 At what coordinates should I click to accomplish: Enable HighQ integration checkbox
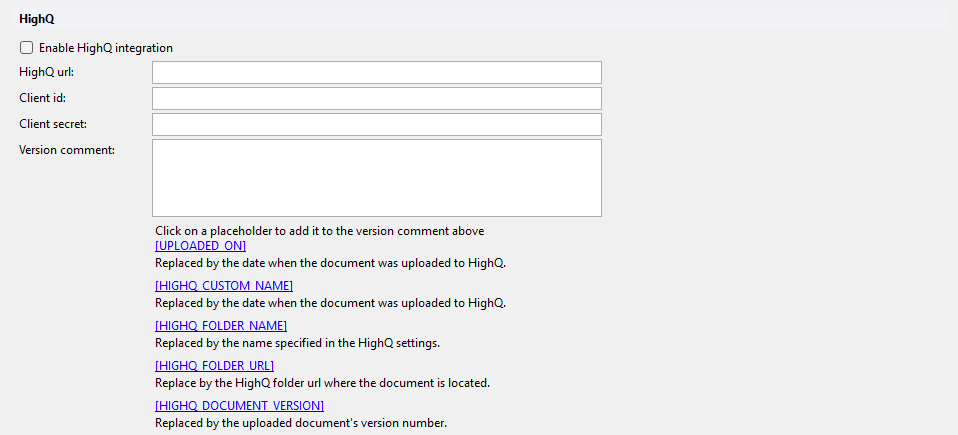[x=26, y=48]
